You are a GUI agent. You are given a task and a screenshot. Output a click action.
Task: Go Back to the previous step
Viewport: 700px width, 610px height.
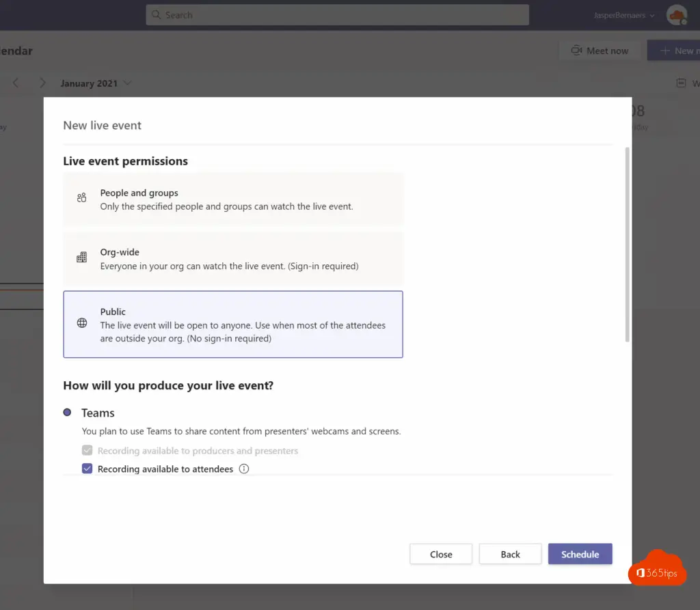[x=510, y=554]
